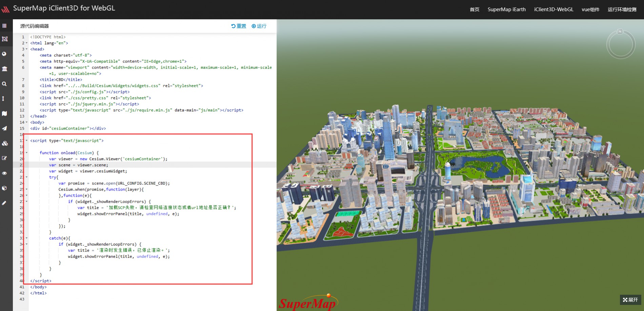Click the meta charset="utf-8" line

pos(66,55)
